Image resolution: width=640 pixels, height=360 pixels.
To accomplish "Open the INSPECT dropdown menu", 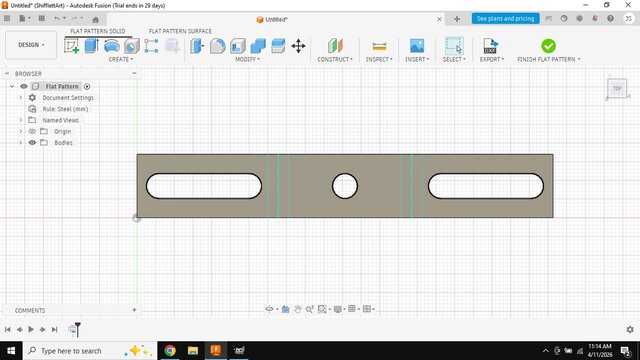I will tap(379, 60).
